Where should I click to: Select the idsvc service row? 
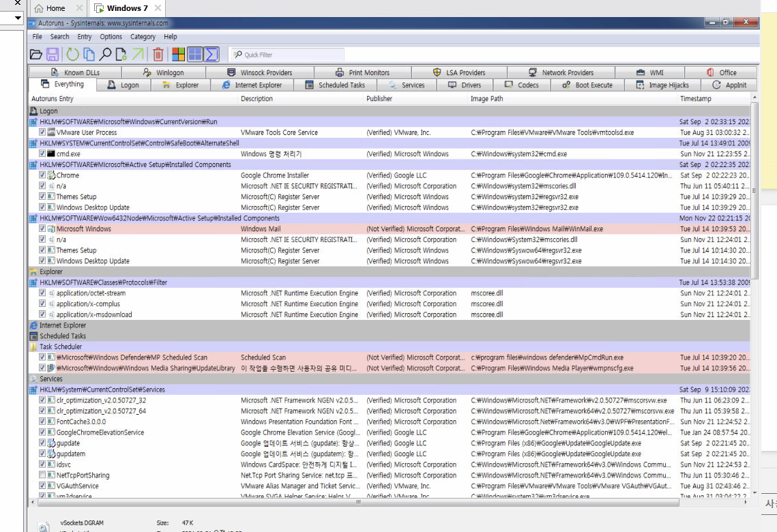pyautogui.click(x=389, y=464)
